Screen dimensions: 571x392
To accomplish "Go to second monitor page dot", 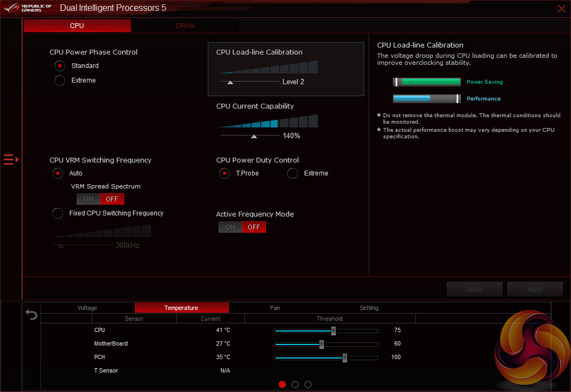I will click(x=295, y=384).
